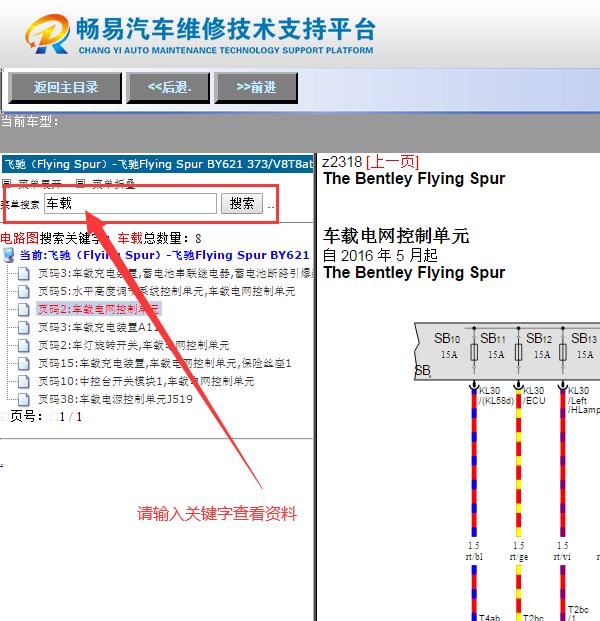This screenshot has width=600, height=621.
Task: Click page icon of highlighted 页码2:车载电网控制单元
Action: pos(24,309)
